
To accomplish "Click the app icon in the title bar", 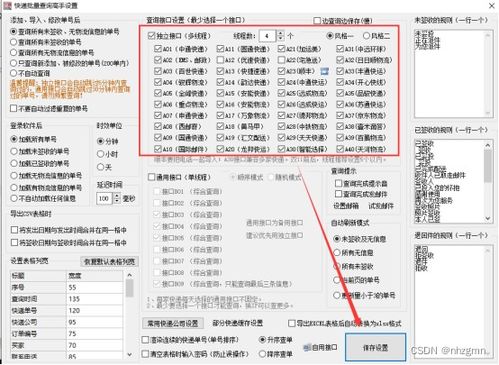I will (7, 5).
